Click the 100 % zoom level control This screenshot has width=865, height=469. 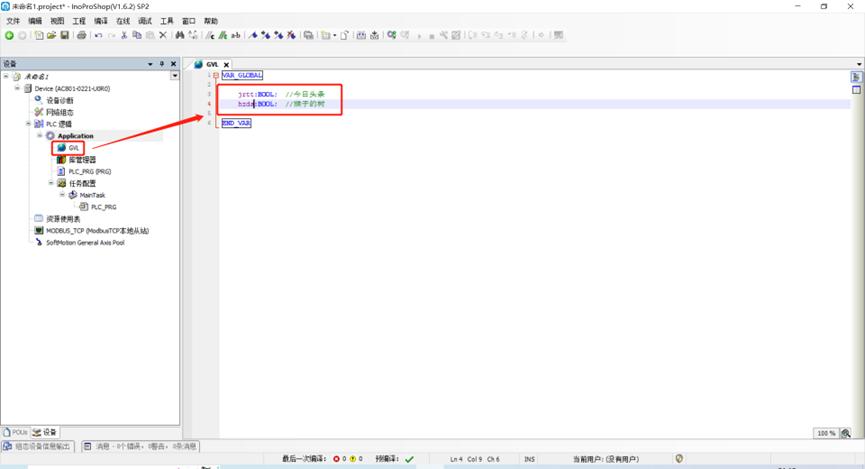826,433
